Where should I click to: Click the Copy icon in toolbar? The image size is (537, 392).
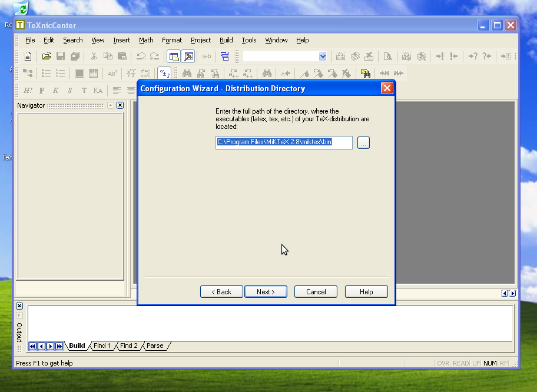(108, 56)
